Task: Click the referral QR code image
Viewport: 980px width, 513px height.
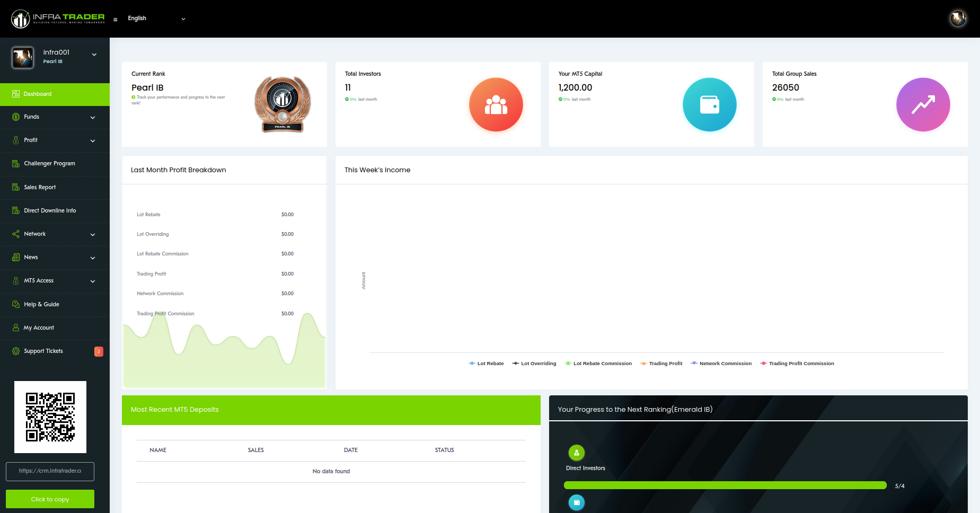Action: pyautogui.click(x=50, y=417)
